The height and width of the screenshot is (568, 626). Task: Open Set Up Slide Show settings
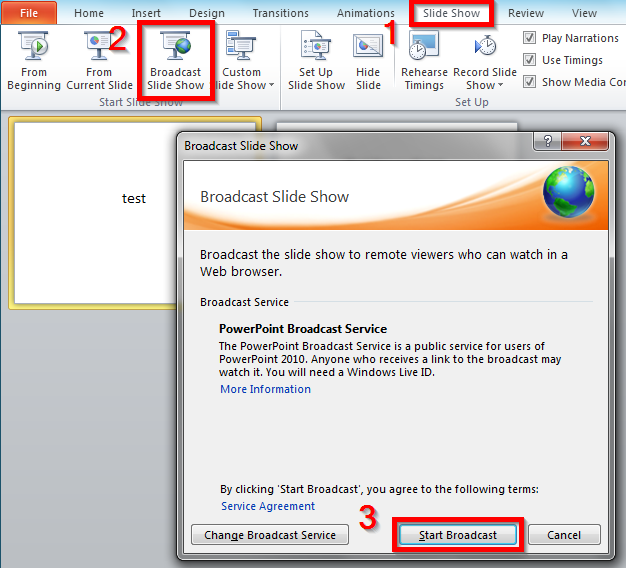coord(316,61)
